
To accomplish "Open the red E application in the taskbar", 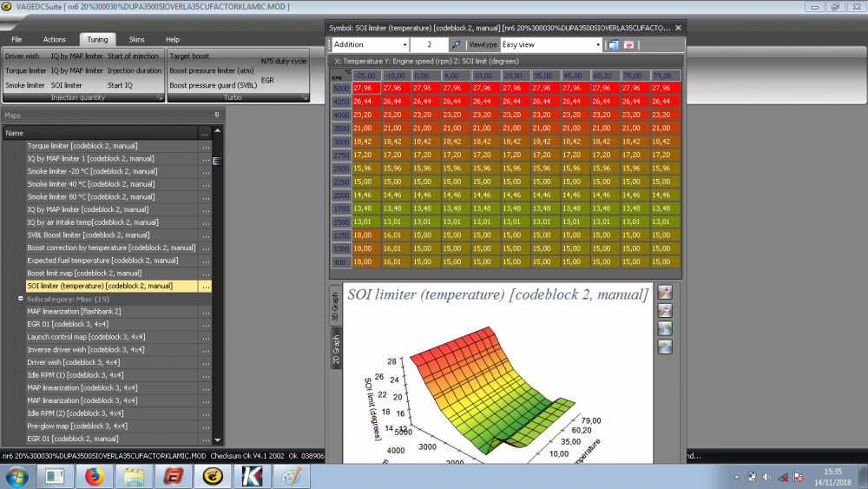I will 173,477.
